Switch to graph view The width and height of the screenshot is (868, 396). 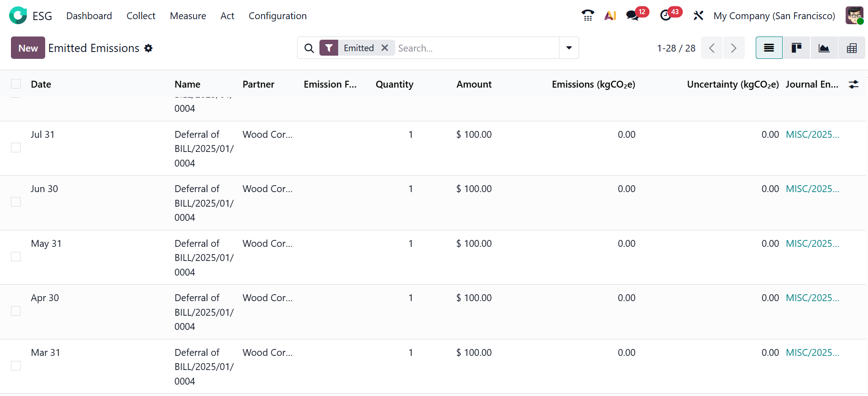824,48
